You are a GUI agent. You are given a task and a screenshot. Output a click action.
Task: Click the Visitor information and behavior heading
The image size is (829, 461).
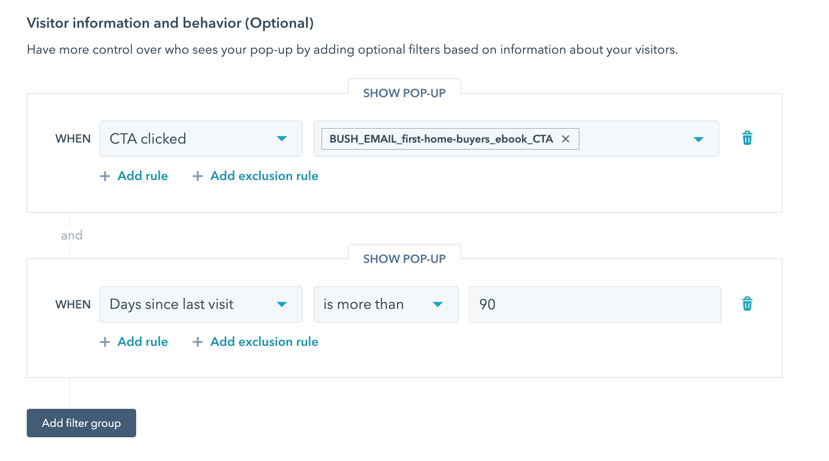click(x=170, y=23)
